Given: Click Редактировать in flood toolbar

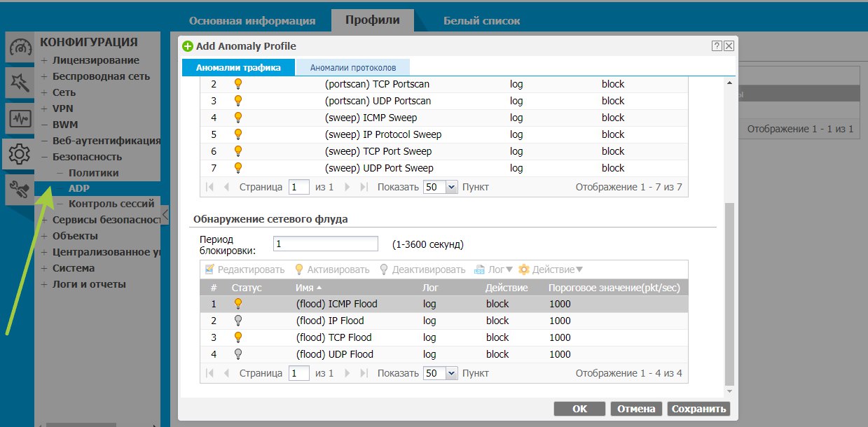Looking at the screenshot, I should point(244,269).
